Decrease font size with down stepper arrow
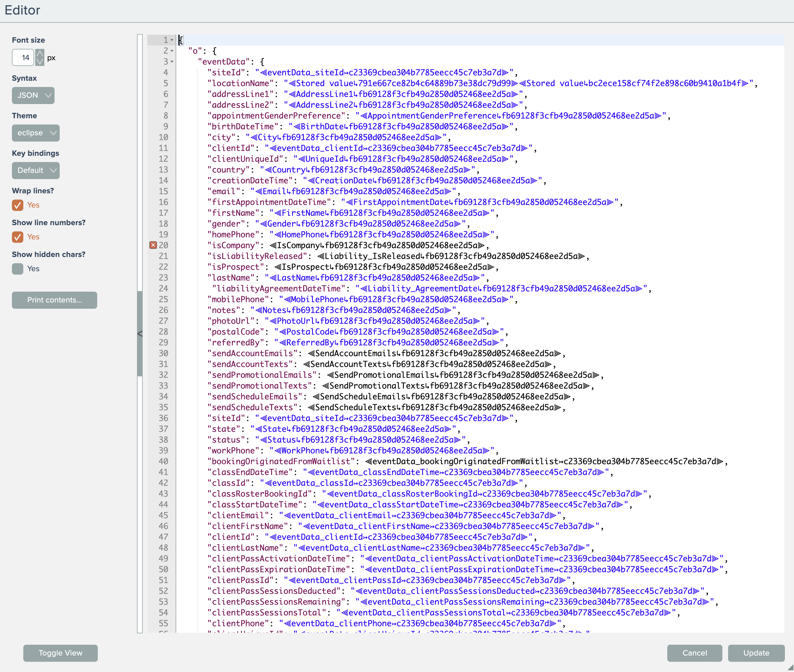 point(40,62)
